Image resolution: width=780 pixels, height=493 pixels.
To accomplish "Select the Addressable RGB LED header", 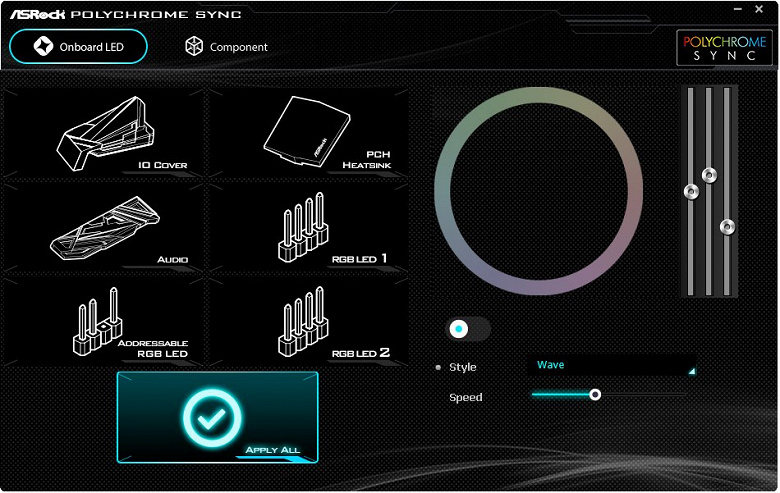I will pyautogui.click(x=103, y=322).
